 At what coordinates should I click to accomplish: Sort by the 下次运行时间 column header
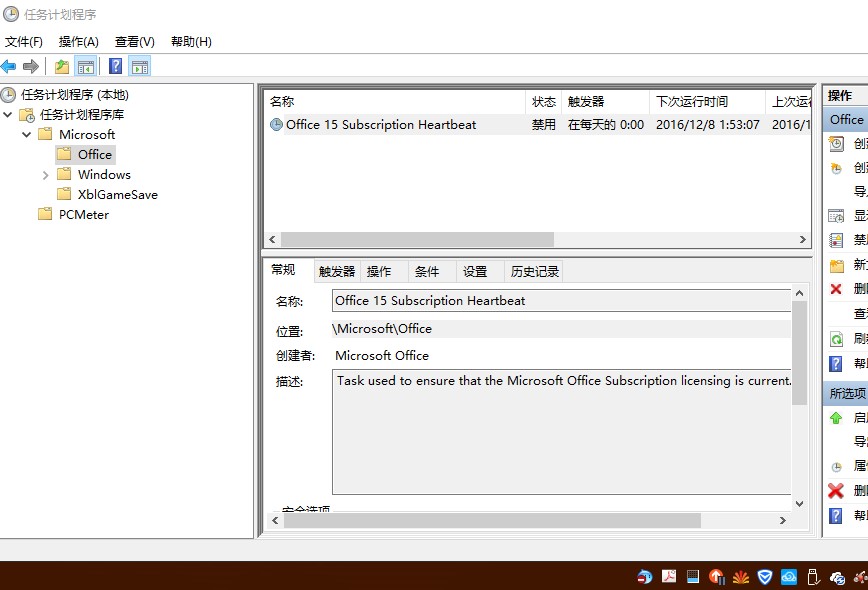(707, 102)
